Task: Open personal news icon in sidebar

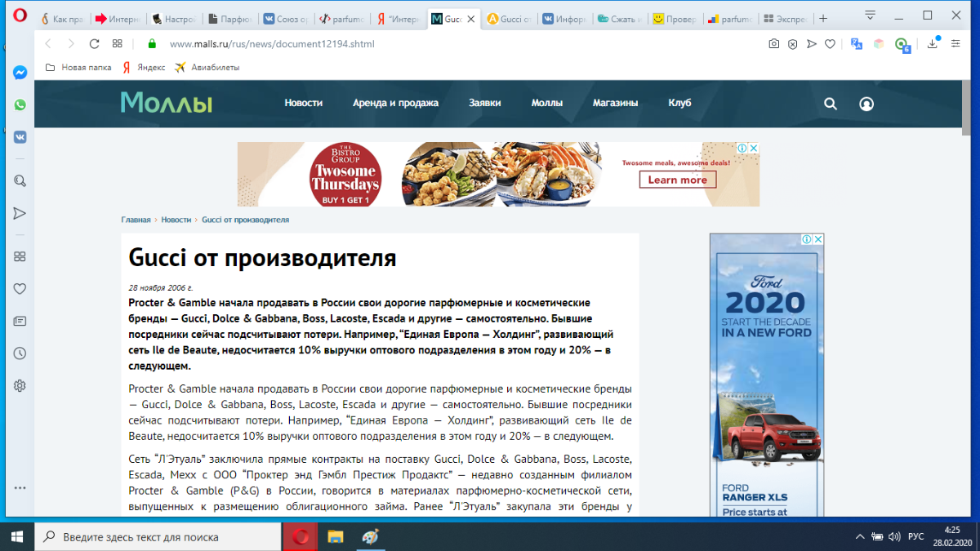Action: [x=20, y=321]
